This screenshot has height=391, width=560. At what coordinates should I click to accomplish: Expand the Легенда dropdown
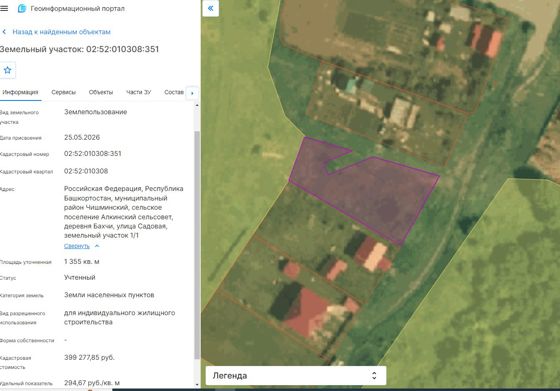(296, 376)
